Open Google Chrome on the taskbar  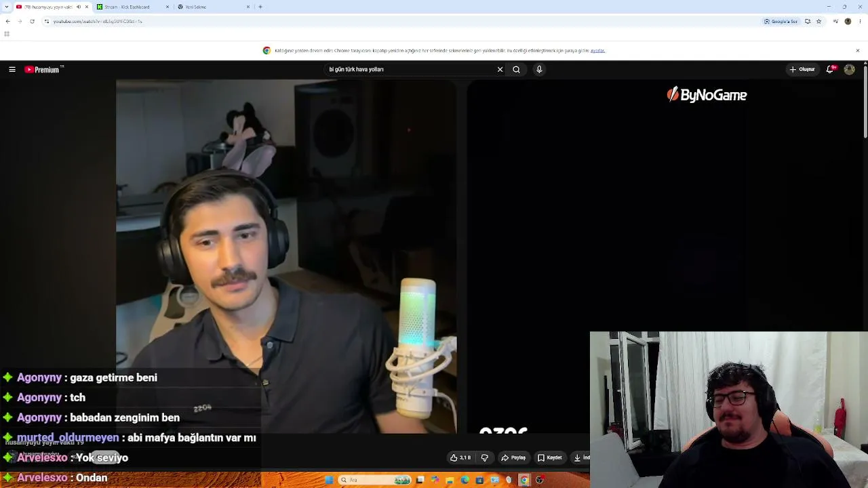tap(524, 480)
